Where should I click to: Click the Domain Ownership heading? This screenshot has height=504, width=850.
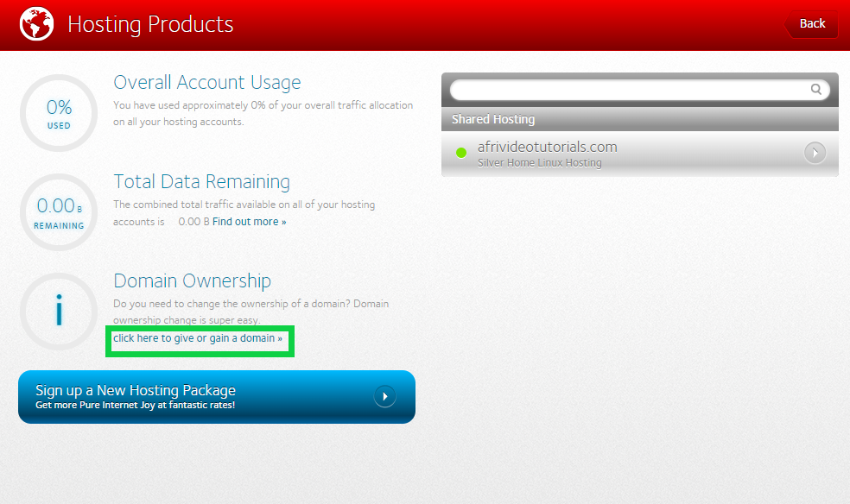pyautogui.click(x=192, y=281)
